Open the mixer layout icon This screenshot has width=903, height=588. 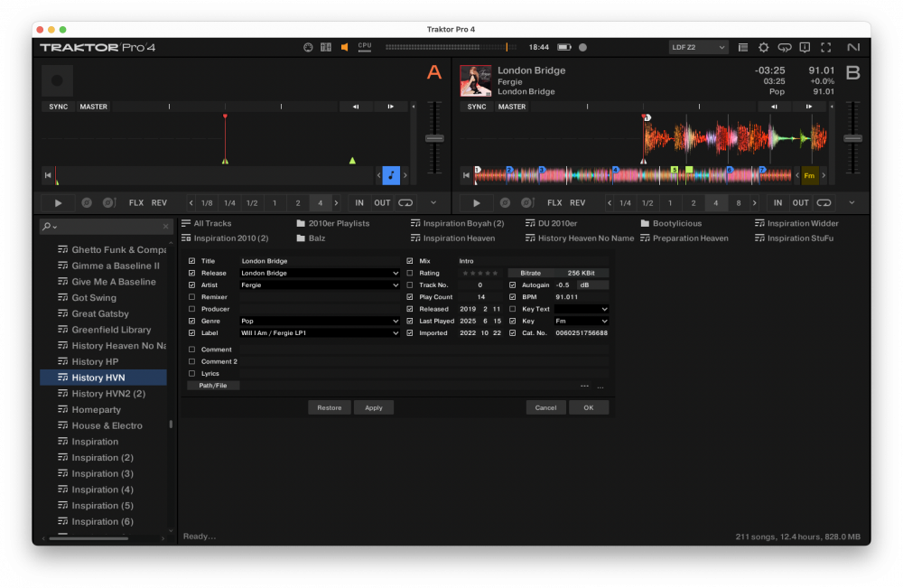(326, 47)
